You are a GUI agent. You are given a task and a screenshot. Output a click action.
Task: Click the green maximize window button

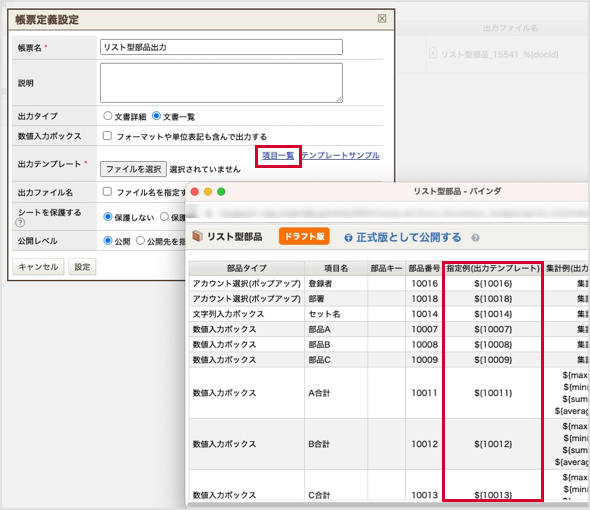click(221, 192)
